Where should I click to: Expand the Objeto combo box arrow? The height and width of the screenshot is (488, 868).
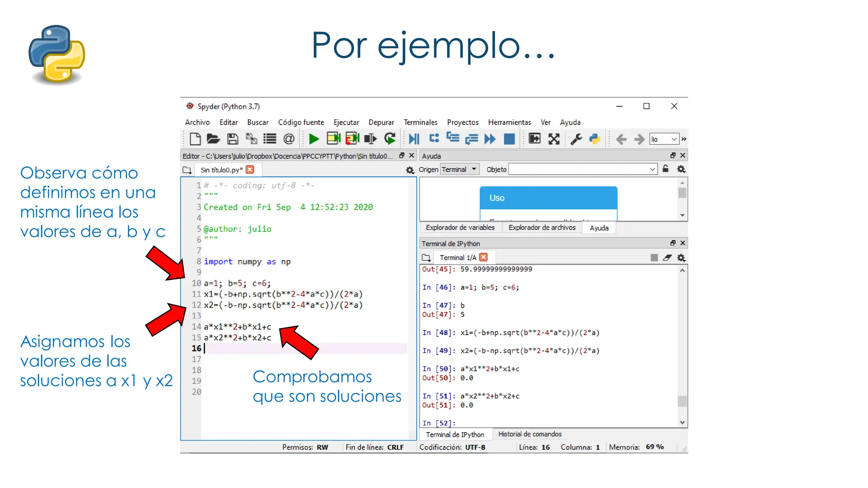coord(652,169)
